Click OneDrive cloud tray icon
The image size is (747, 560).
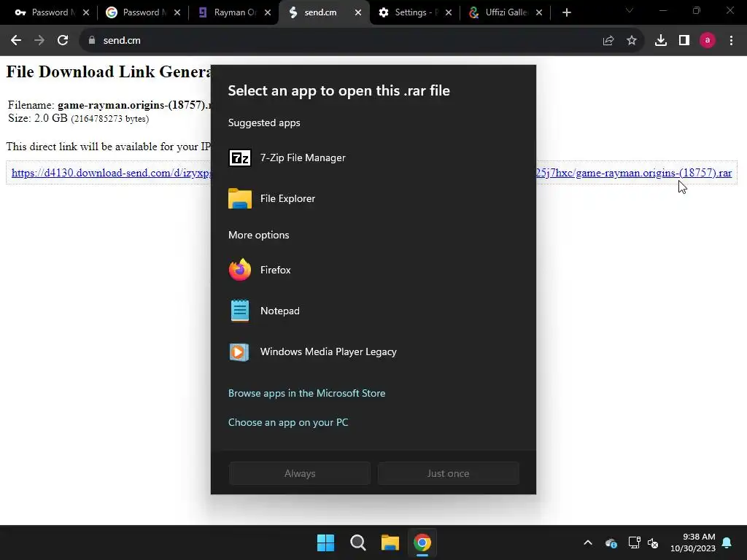[611, 542]
